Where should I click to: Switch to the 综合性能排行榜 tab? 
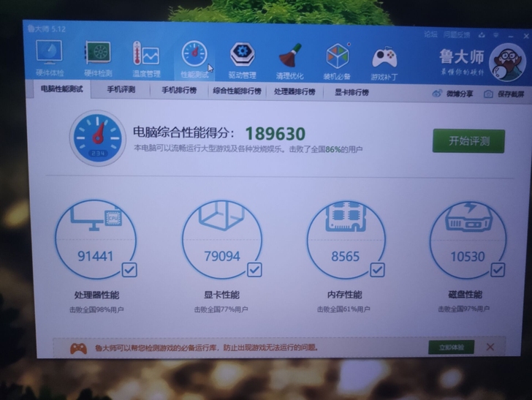[237, 91]
